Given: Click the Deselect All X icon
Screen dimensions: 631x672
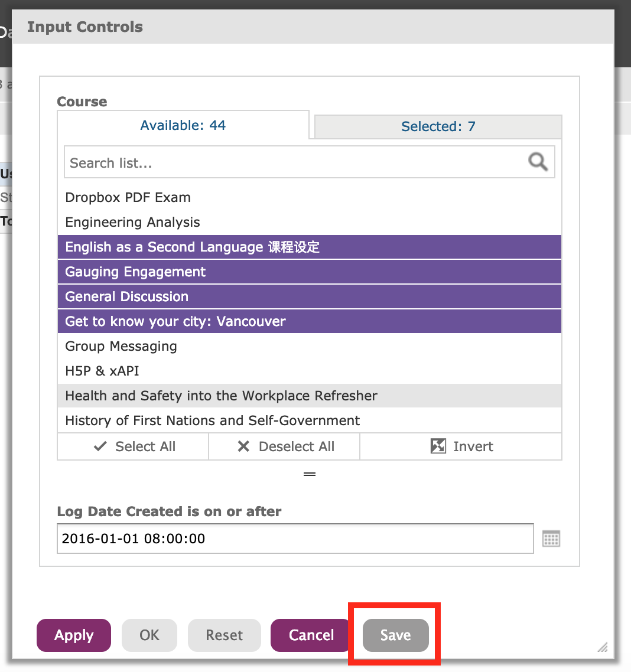Looking at the screenshot, I should 243,446.
